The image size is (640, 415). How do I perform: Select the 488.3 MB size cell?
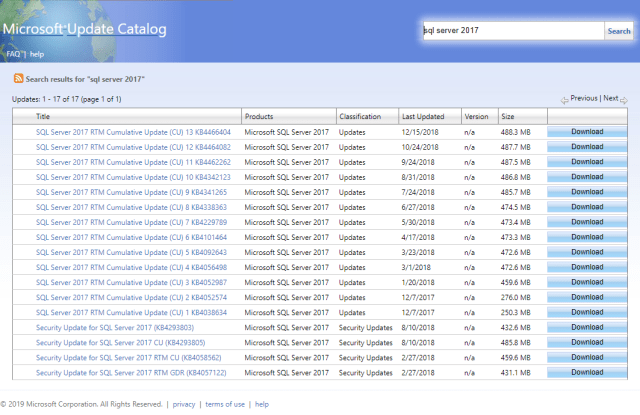coord(516,132)
